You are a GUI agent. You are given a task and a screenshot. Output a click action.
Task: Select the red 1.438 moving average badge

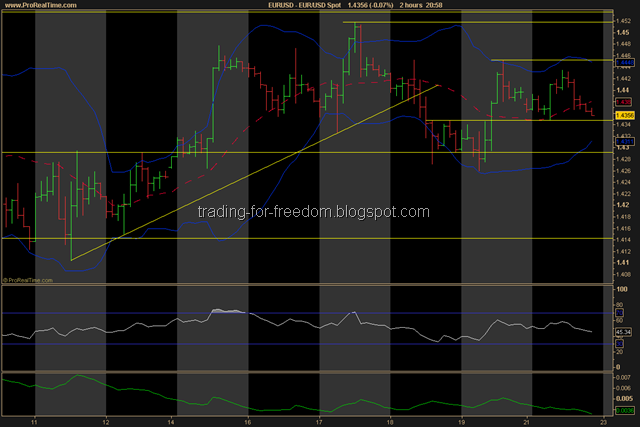[623, 102]
